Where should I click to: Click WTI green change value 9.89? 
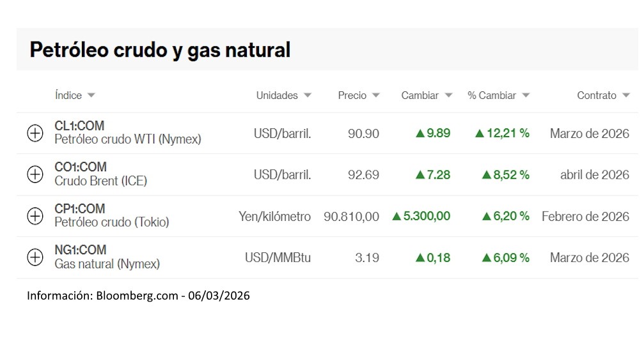433,133
